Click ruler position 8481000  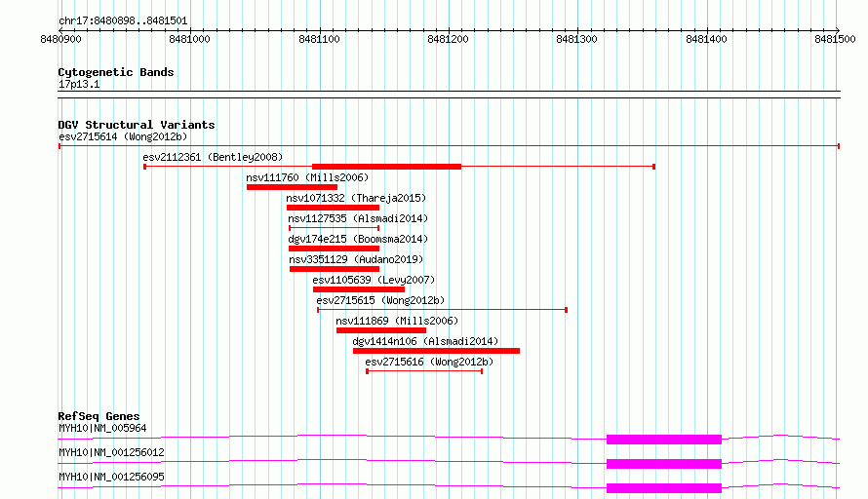pyautogui.click(x=190, y=39)
